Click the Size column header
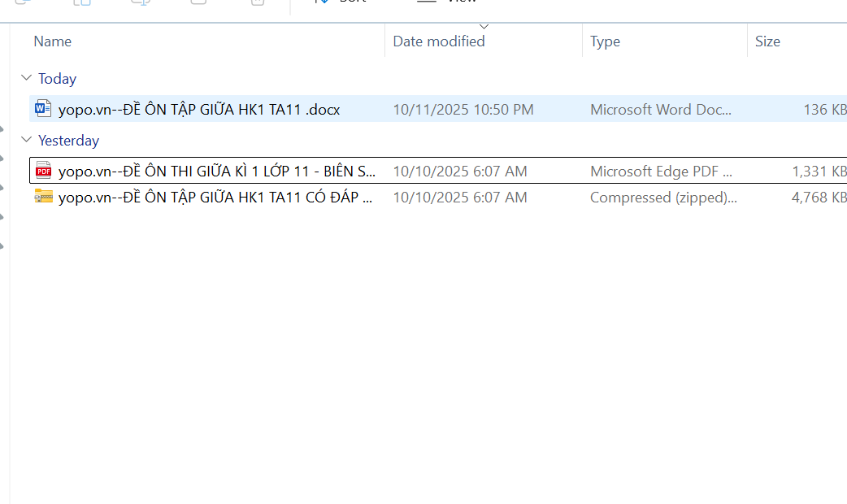The height and width of the screenshot is (504, 847). 767,41
